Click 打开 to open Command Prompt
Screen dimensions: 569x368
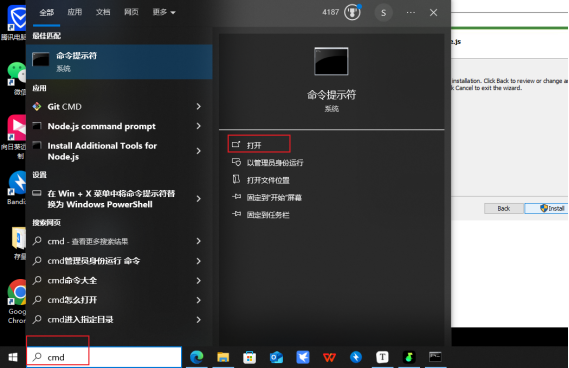259,145
